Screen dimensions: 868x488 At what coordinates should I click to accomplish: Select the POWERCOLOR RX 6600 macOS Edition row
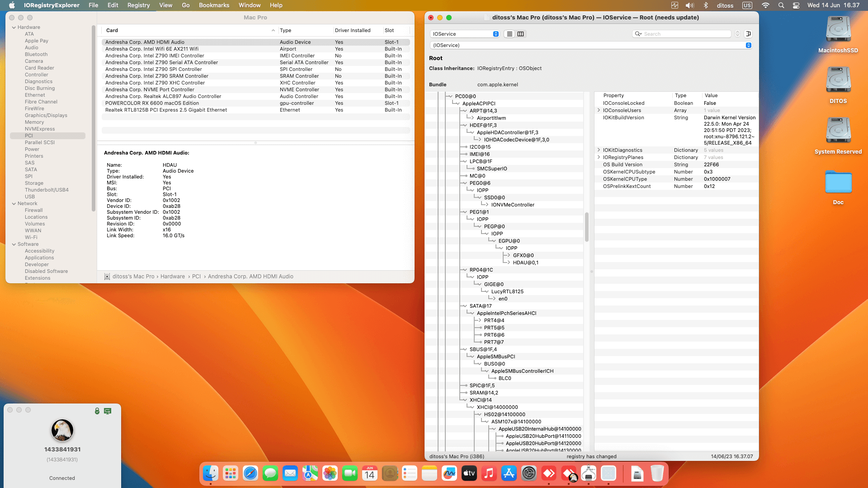[x=255, y=103]
